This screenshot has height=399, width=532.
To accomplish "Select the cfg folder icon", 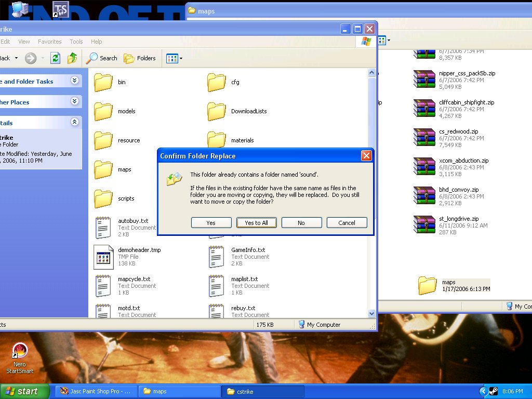I will coord(216,82).
